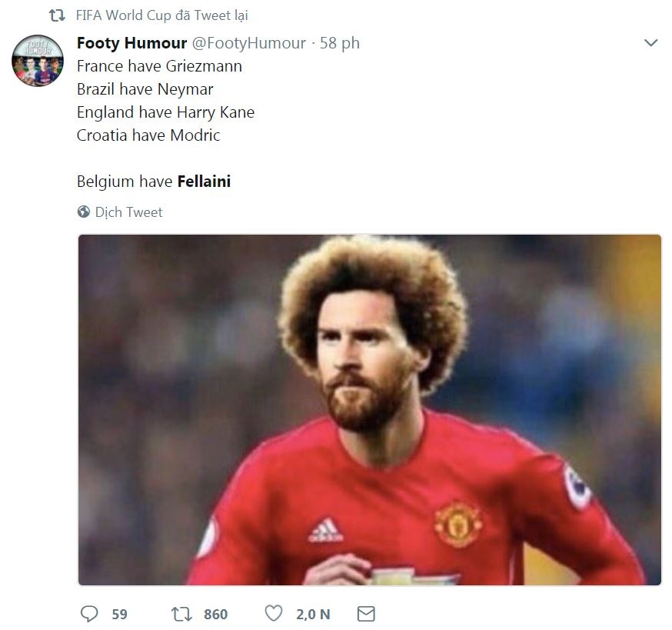Screen dimensions: 672x630
Task: Expand the tweet options chevron menu
Action: pyautogui.click(x=650, y=43)
